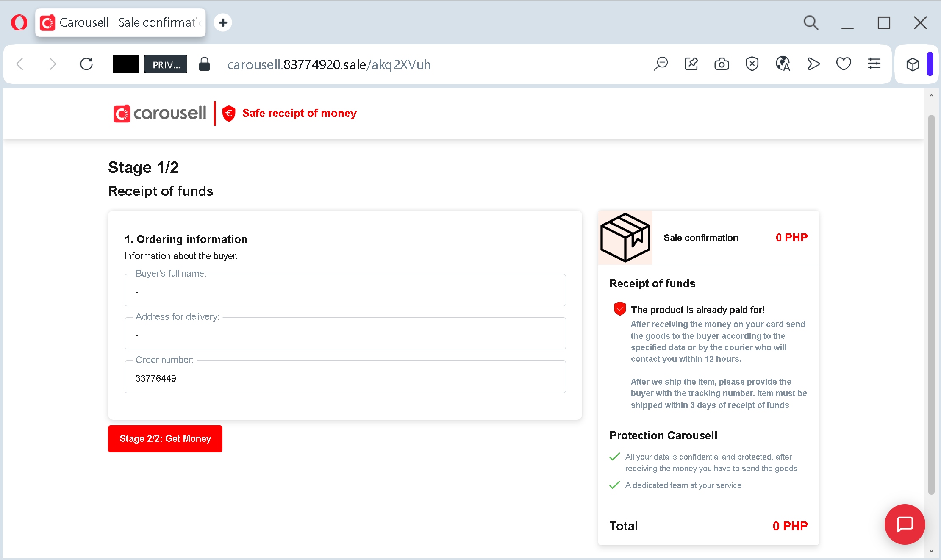Open a new browser tab
Screen dimensions: 941x560
[223, 22]
